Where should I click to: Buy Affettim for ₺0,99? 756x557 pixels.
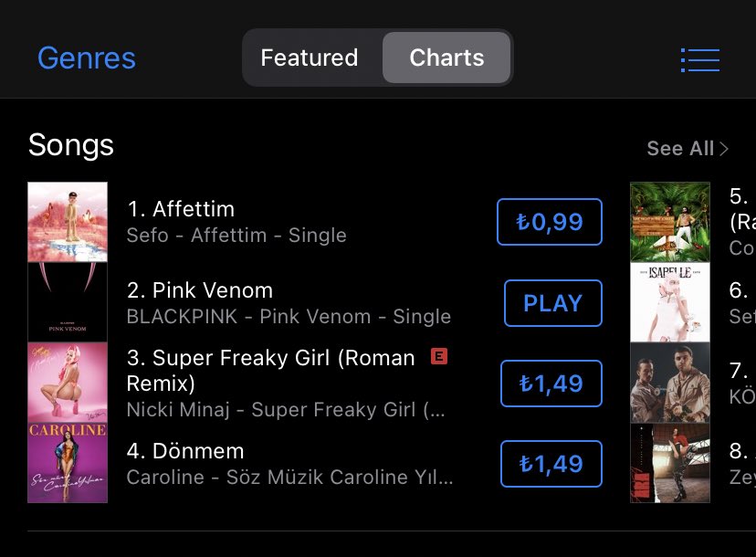(x=550, y=222)
